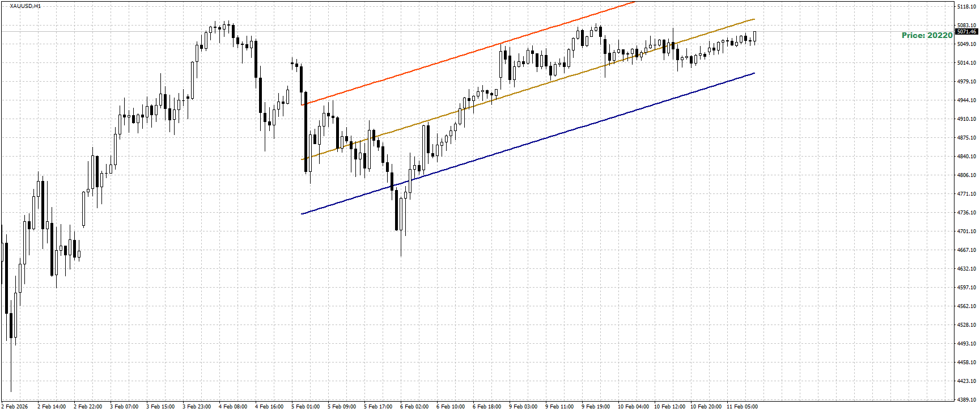Click the '9 Feb 19:00' time label
The image size is (980, 413).
(596, 407)
